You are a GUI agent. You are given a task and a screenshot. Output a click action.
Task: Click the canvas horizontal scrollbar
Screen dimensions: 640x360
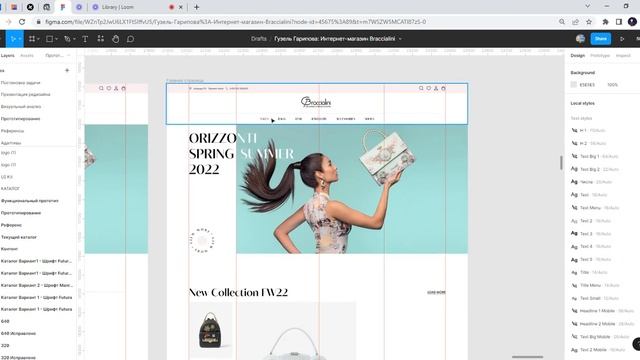pyautogui.click(x=527, y=357)
